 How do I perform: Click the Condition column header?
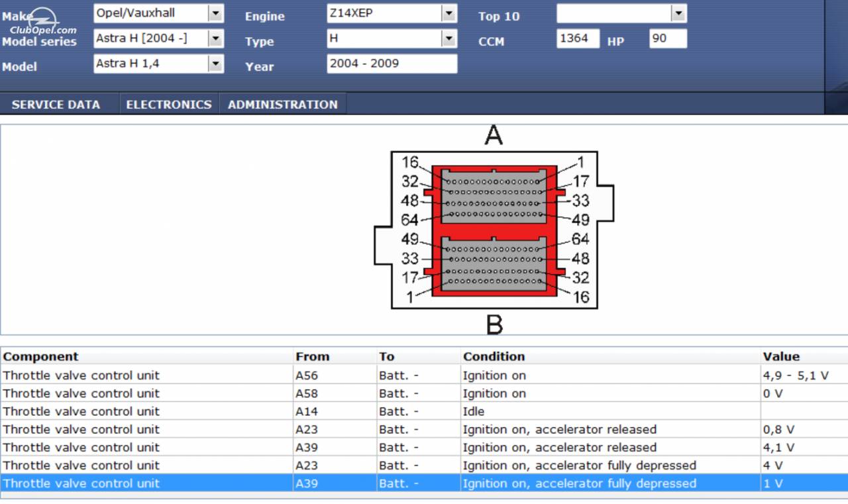pyautogui.click(x=611, y=356)
